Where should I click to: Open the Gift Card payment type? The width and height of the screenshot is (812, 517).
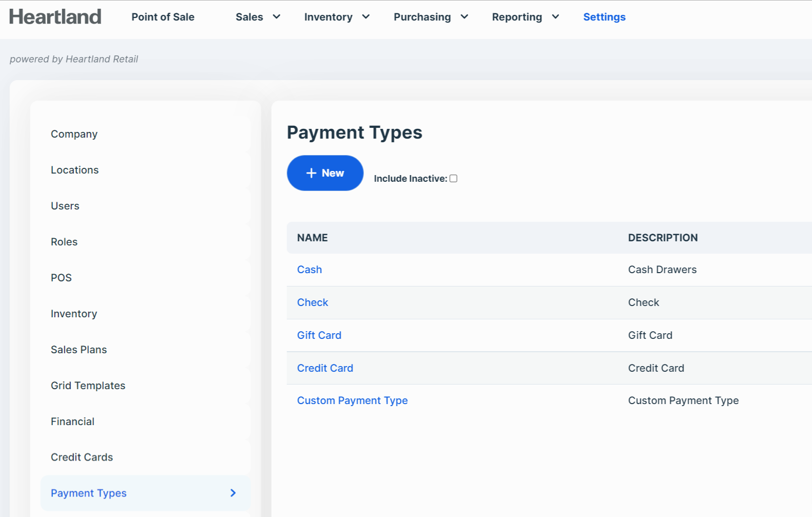[319, 335]
